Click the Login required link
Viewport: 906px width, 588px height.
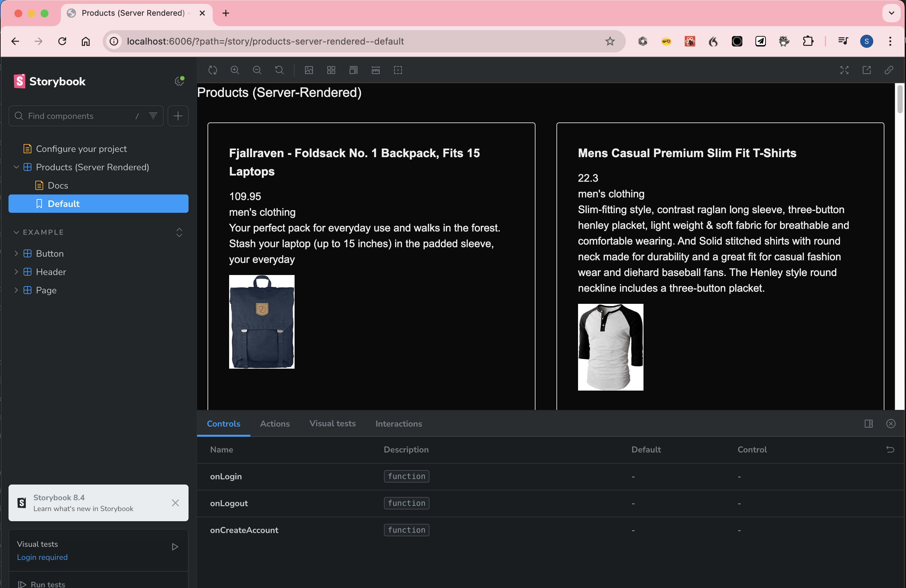point(42,557)
